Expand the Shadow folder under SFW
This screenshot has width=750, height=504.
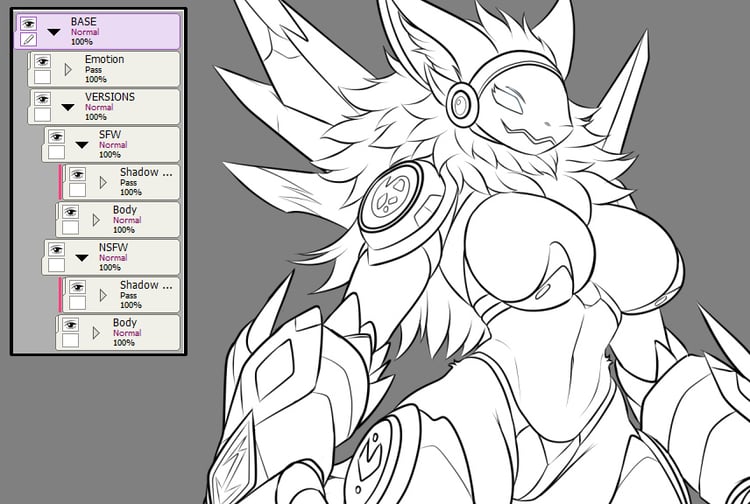(103, 182)
